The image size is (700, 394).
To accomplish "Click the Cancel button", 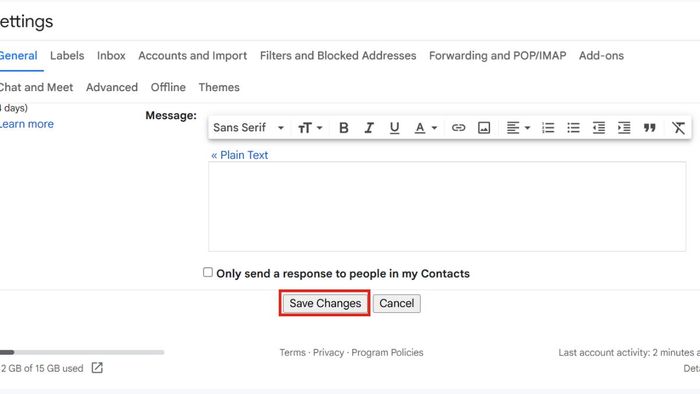I will 396,303.
